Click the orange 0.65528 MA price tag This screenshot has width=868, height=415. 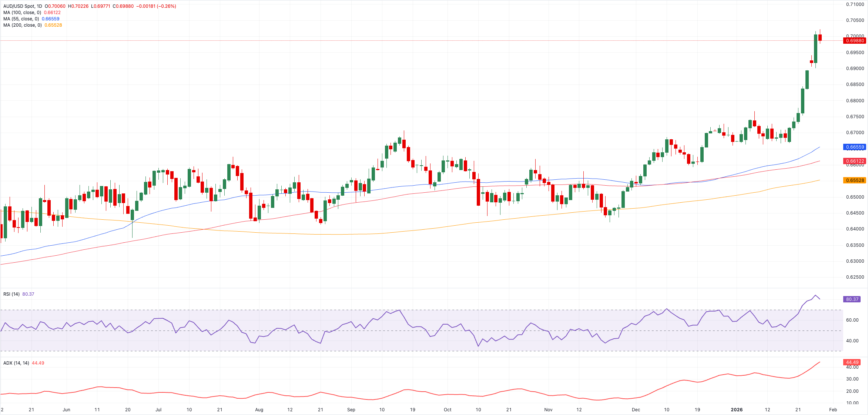(x=854, y=180)
